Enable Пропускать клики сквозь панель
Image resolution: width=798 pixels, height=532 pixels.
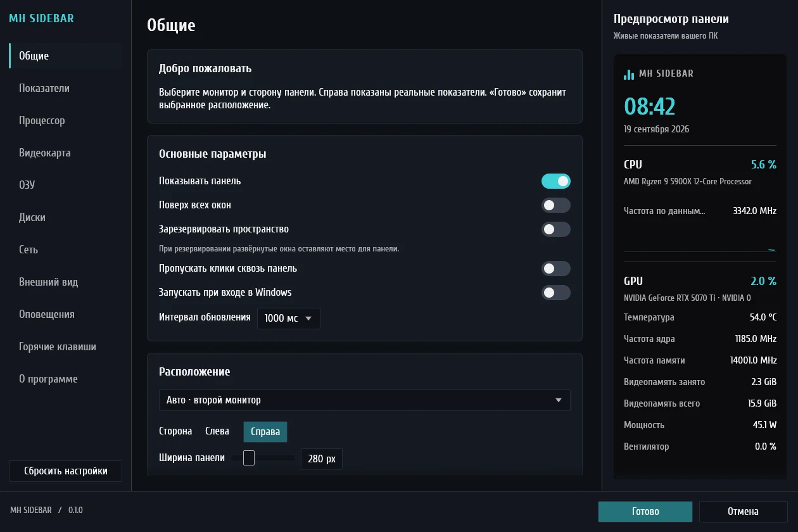pyautogui.click(x=556, y=269)
